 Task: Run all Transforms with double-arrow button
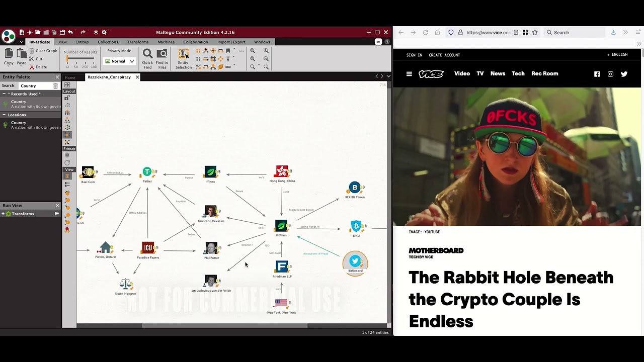pyautogui.click(x=57, y=214)
